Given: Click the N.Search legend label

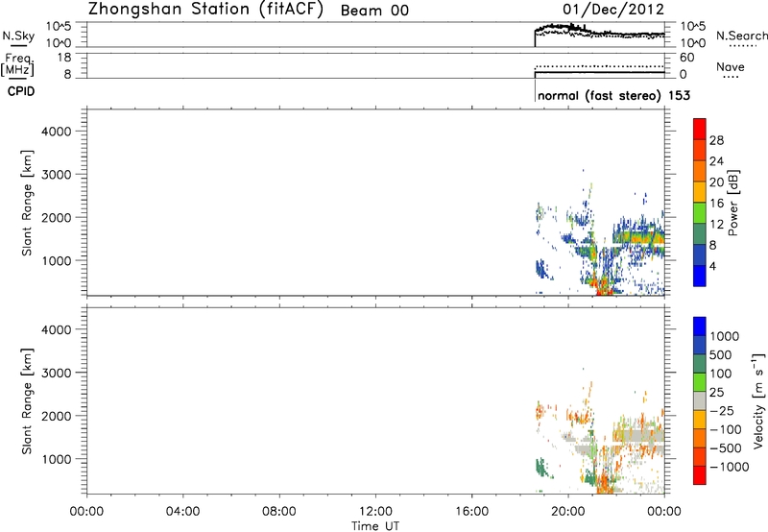Looking at the screenshot, I should 741,36.
